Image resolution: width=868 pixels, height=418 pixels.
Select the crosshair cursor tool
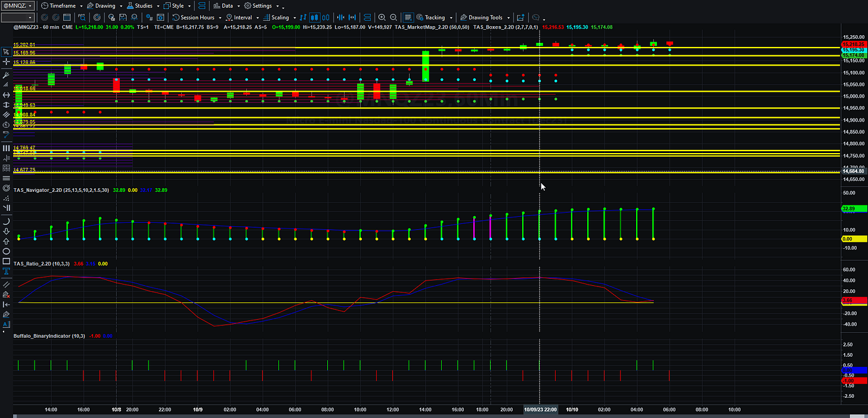click(x=7, y=62)
